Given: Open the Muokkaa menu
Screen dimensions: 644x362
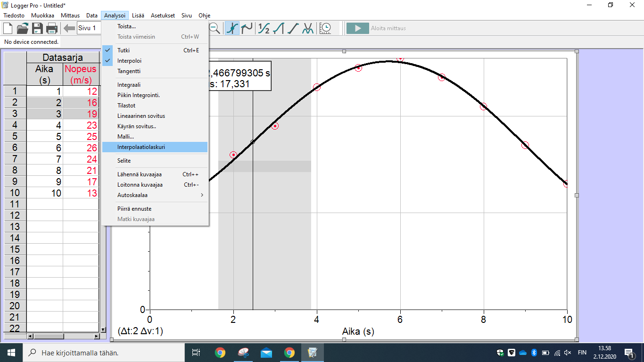Looking at the screenshot, I should [x=42, y=16].
